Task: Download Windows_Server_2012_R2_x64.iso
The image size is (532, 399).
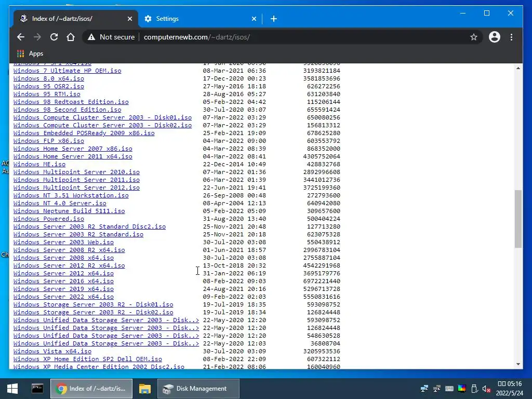Action: click(69, 265)
